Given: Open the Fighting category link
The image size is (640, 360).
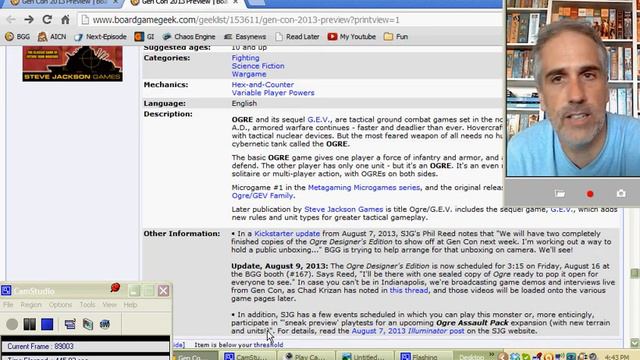Looking at the screenshot, I should [245, 58].
